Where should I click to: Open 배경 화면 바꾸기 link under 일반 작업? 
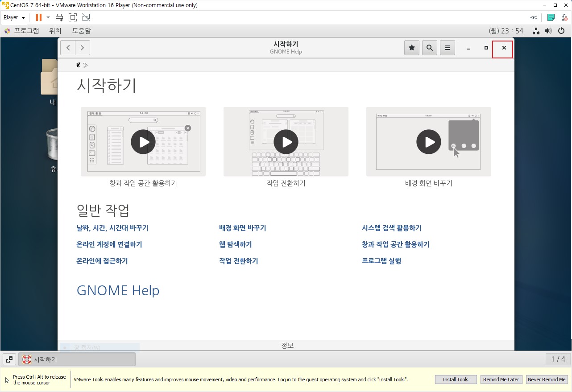pyautogui.click(x=243, y=228)
